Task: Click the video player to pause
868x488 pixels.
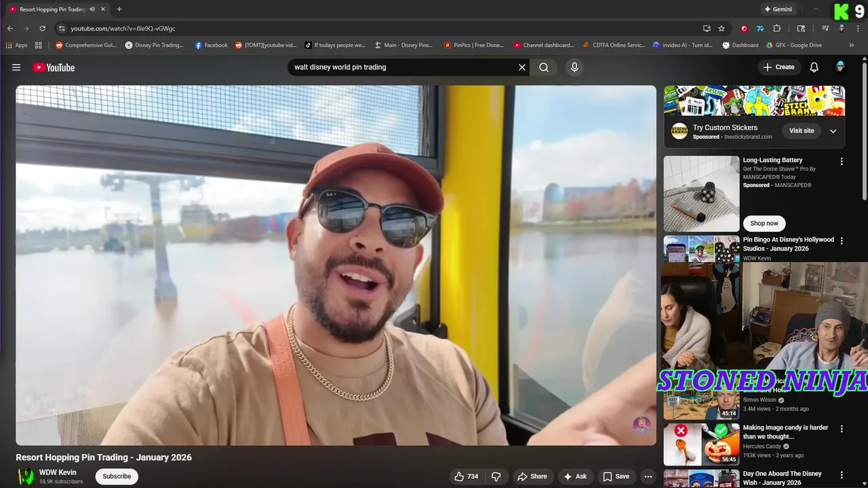Action: point(336,265)
